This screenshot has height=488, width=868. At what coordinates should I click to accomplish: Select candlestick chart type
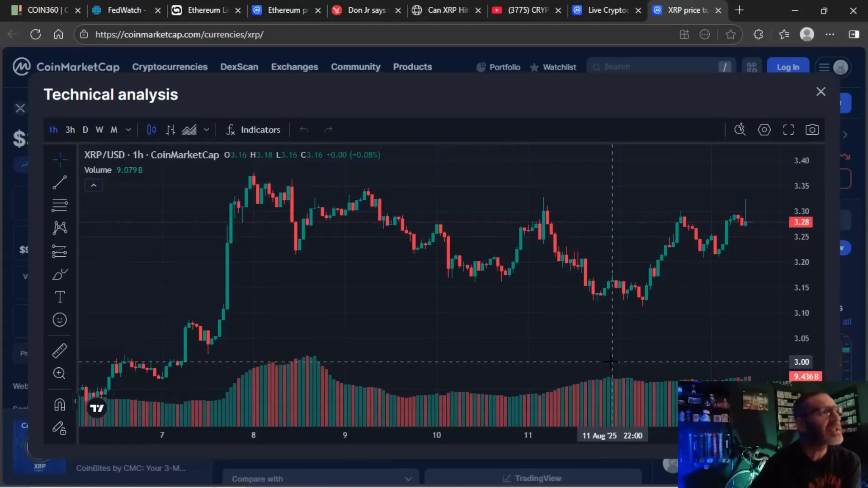[151, 130]
